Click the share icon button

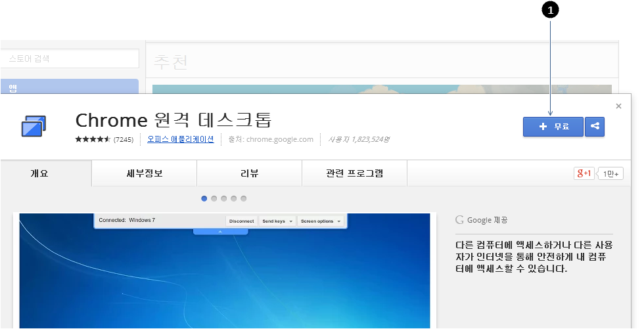click(594, 126)
